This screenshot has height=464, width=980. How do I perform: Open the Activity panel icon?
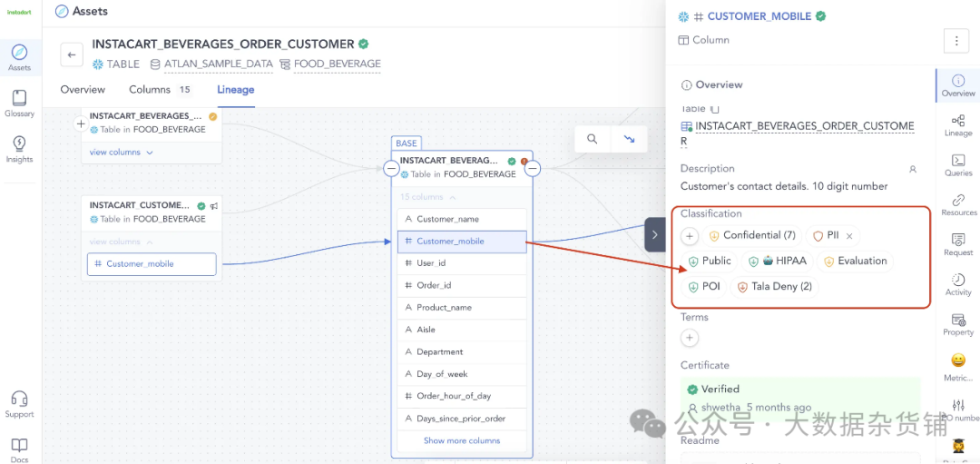(958, 284)
